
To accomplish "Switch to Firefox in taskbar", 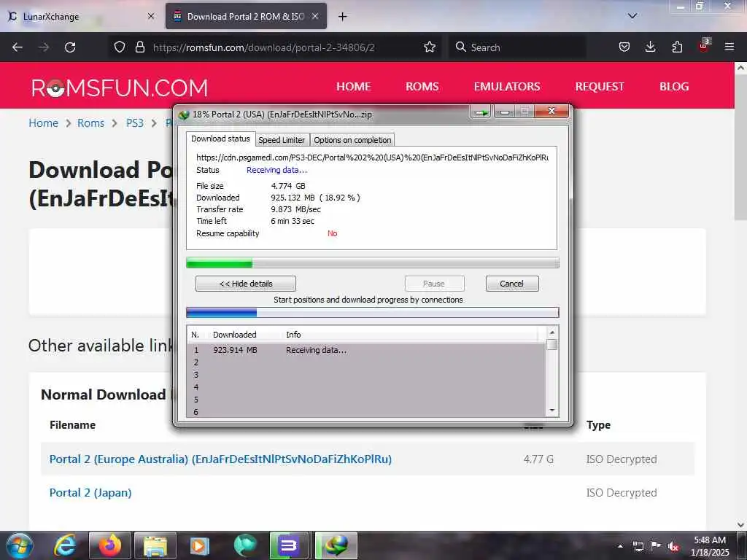I will tap(110, 545).
